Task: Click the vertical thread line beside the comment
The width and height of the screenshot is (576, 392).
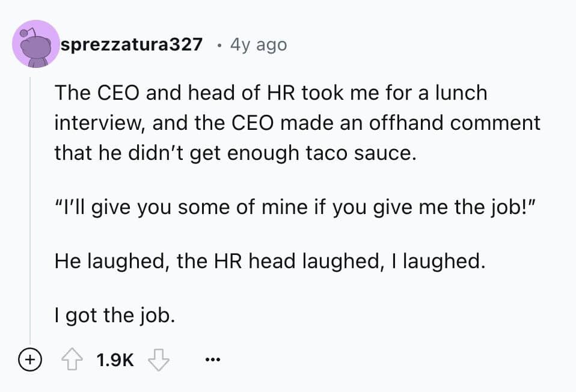Action: 30,210
